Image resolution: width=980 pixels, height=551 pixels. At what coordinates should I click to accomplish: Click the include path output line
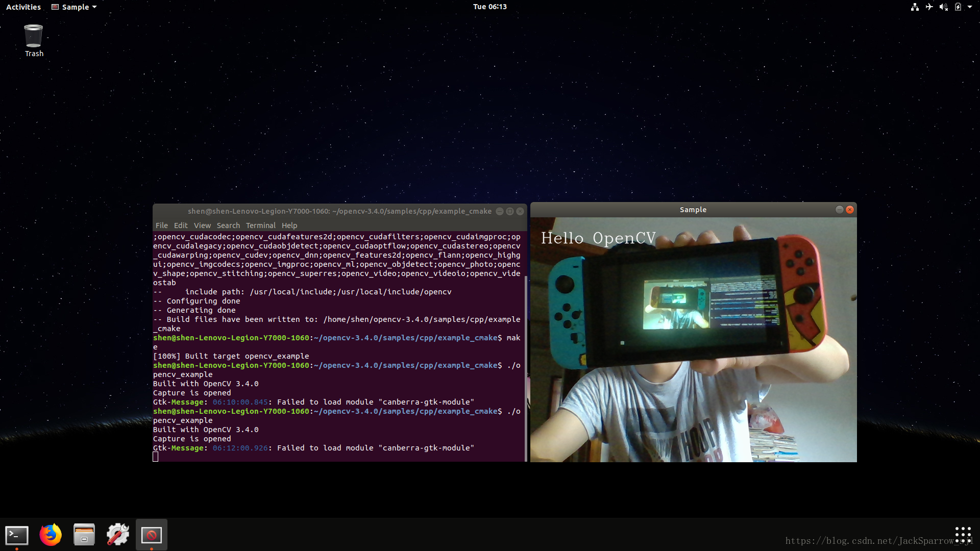point(302,292)
